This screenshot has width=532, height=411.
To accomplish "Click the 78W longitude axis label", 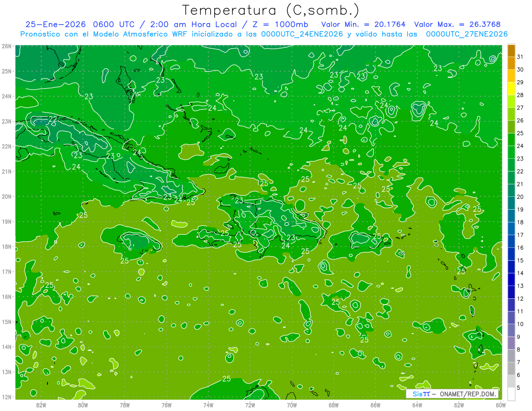I will [x=125, y=404].
